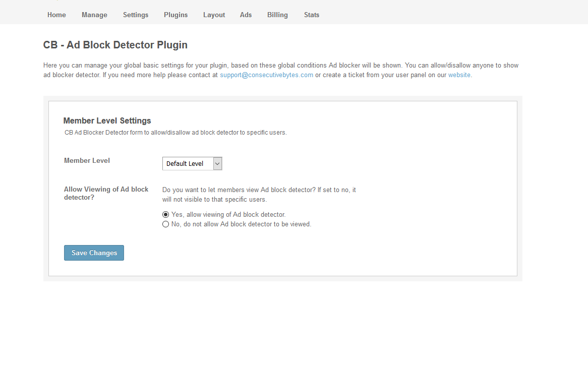Open the Billing menu
The height and width of the screenshot is (366, 588).
(x=277, y=15)
